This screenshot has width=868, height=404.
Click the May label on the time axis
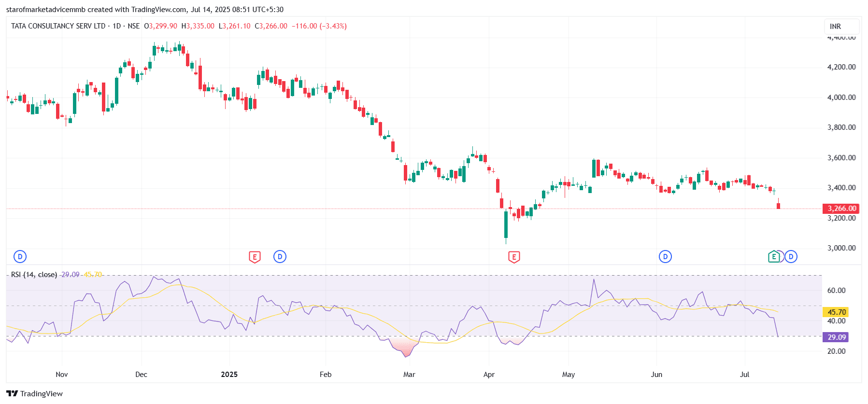point(569,375)
